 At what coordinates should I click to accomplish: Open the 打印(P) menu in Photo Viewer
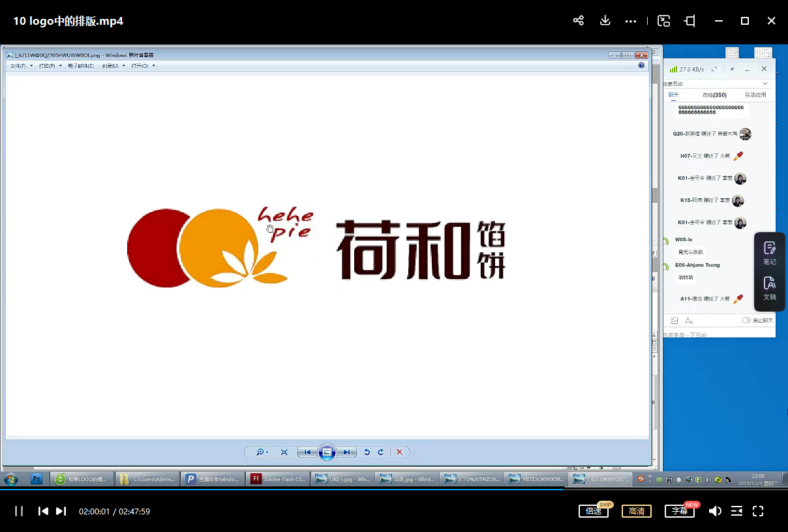tap(50, 66)
